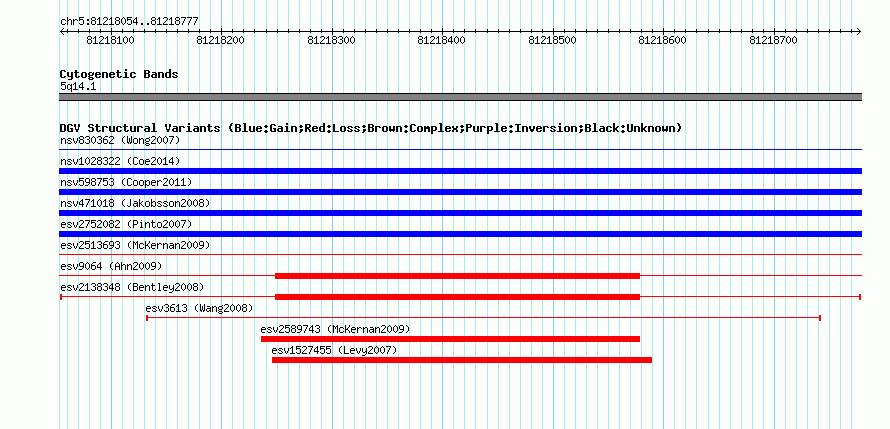This screenshot has height=429, width=890.
Task: Click the nsv471018 blue gain bar
Action: [460, 213]
